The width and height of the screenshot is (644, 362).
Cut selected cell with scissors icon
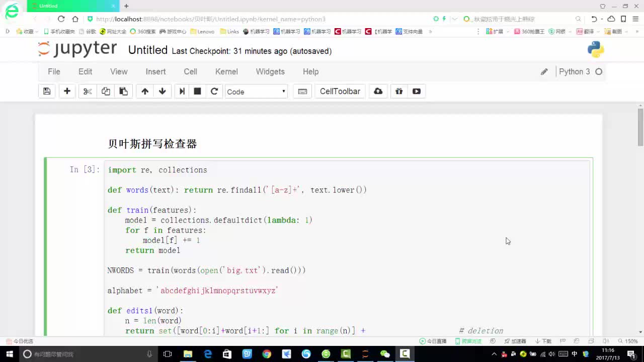pos(88,92)
